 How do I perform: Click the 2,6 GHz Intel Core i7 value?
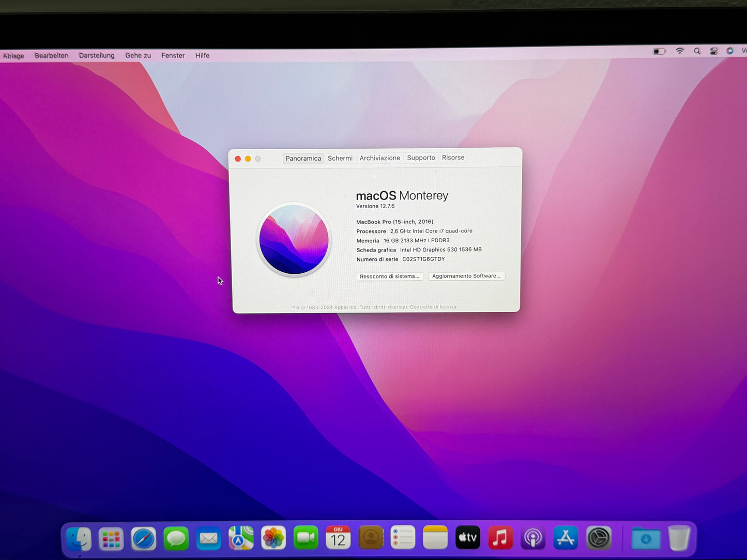pos(431,231)
